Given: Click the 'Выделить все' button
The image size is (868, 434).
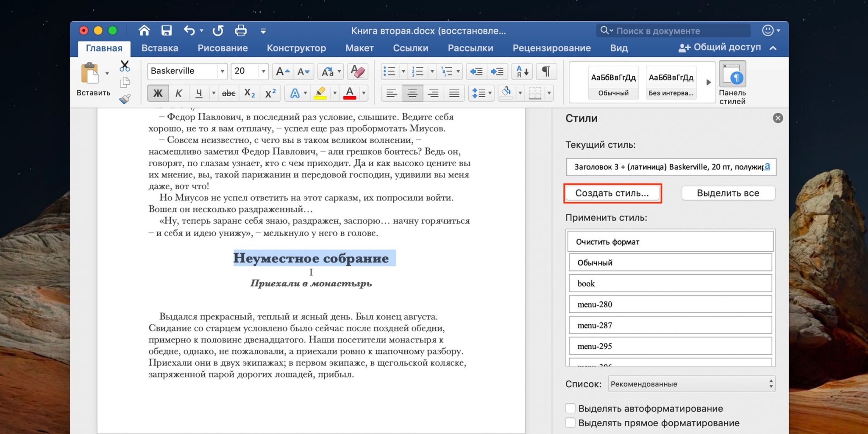Looking at the screenshot, I should click(728, 193).
